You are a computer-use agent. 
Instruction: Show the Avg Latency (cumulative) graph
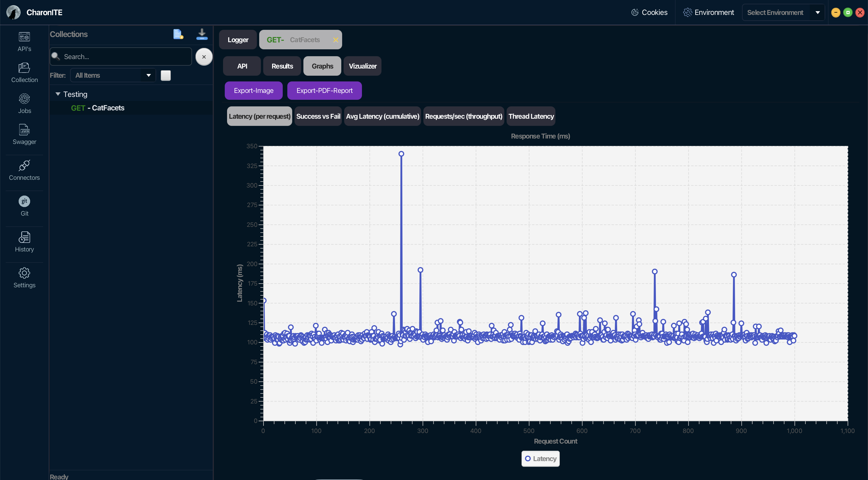pyautogui.click(x=382, y=116)
